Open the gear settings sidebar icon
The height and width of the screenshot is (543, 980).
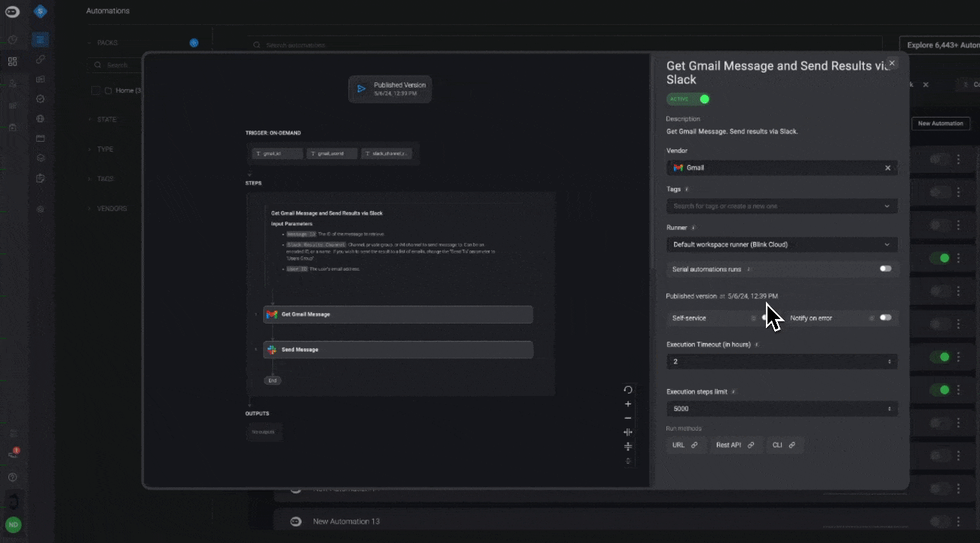pyautogui.click(x=41, y=208)
